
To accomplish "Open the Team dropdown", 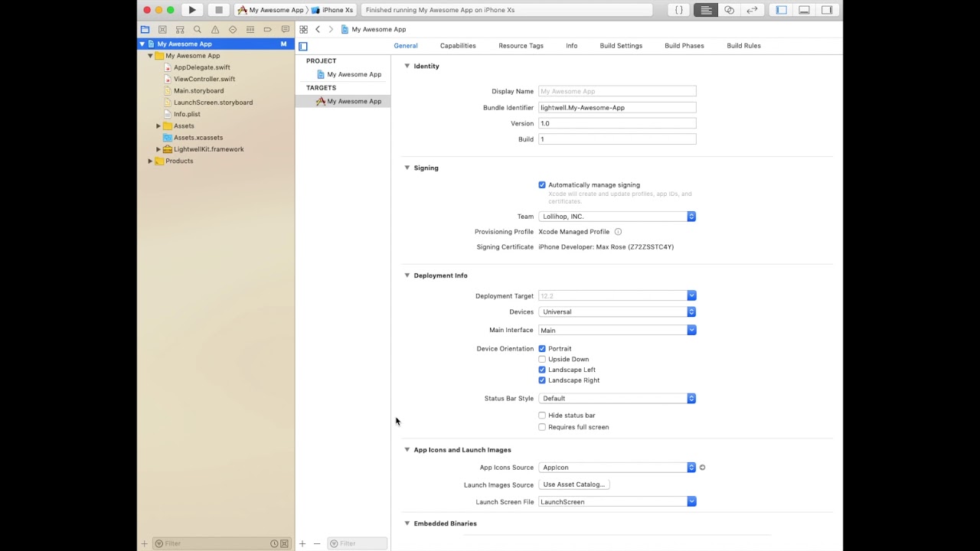I will coord(617,217).
